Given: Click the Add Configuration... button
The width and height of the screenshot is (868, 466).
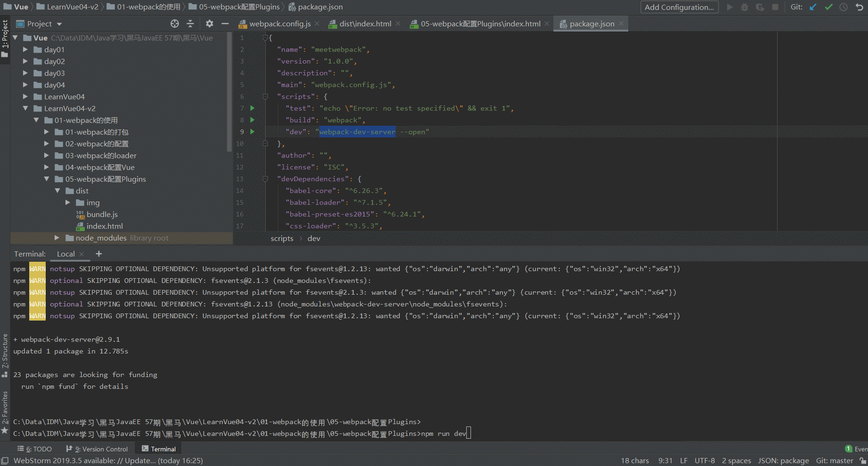Looking at the screenshot, I should 679,7.
